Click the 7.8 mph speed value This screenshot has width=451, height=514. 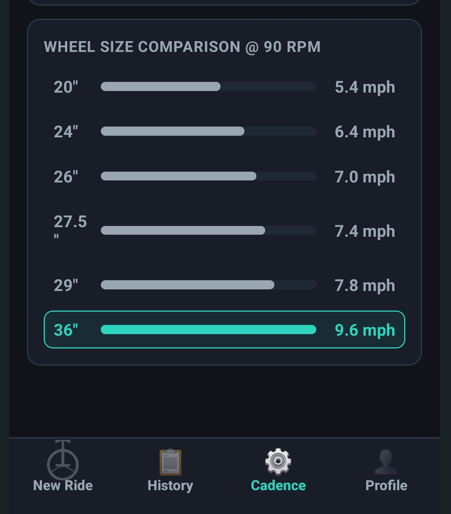pos(365,286)
